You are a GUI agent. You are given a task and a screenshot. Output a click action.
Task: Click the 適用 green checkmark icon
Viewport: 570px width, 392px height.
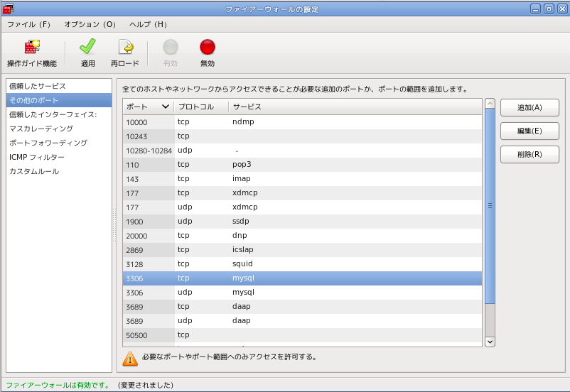pos(87,48)
